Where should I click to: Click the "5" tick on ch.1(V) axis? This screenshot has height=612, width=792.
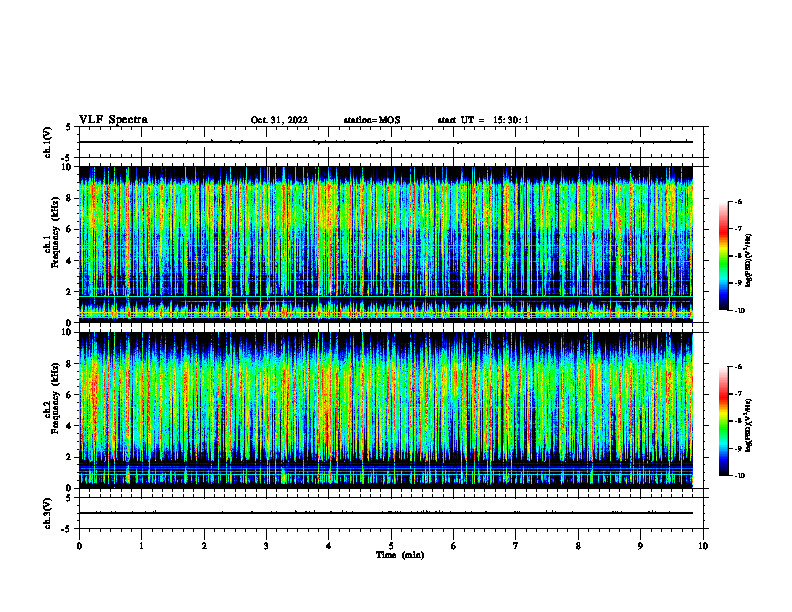70,127
